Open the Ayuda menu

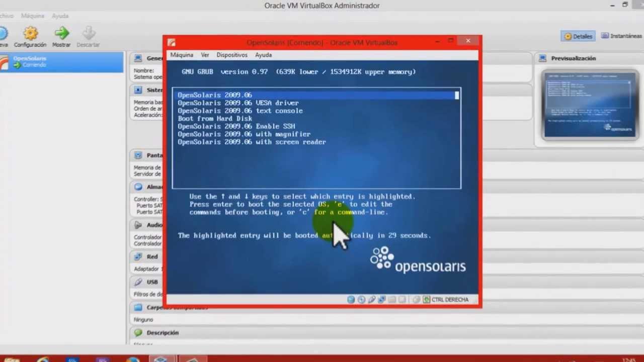click(263, 55)
